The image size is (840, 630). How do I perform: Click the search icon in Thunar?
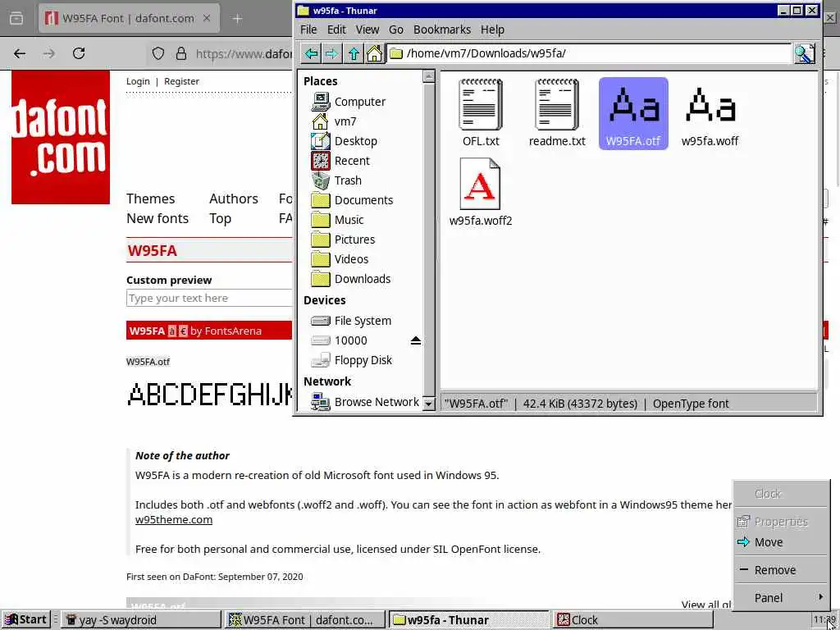[x=804, y=53]
